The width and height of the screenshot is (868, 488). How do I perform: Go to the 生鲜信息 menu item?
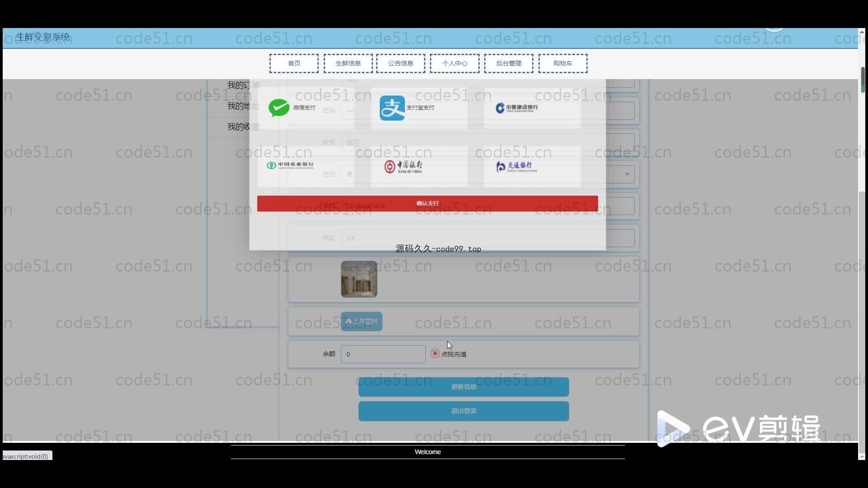(348, 63)
